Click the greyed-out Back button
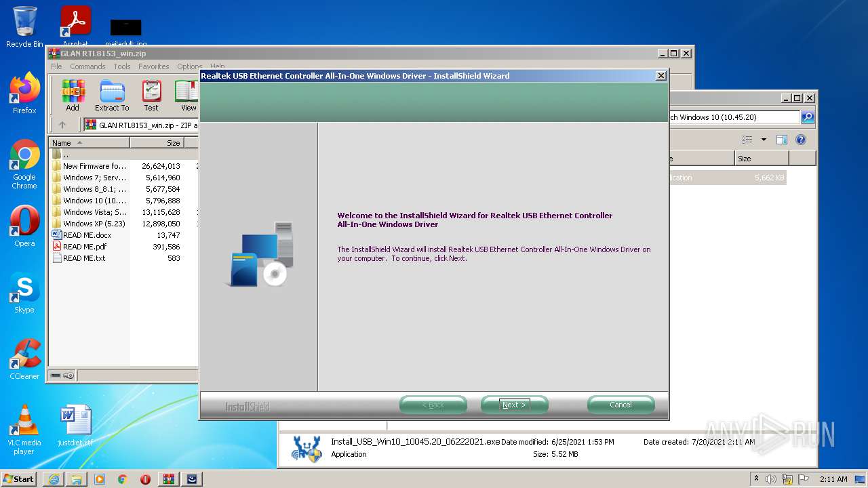This screenshot has height=488, width=868. (x=433, y=405)
